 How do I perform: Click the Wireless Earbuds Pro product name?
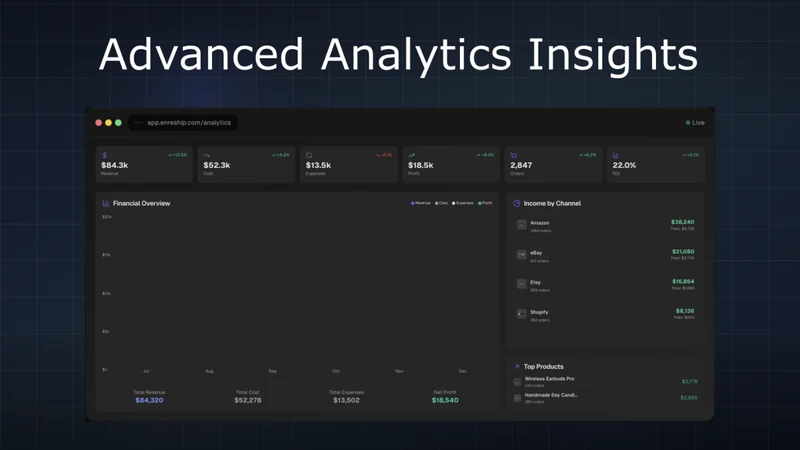[x=549, y=379]
